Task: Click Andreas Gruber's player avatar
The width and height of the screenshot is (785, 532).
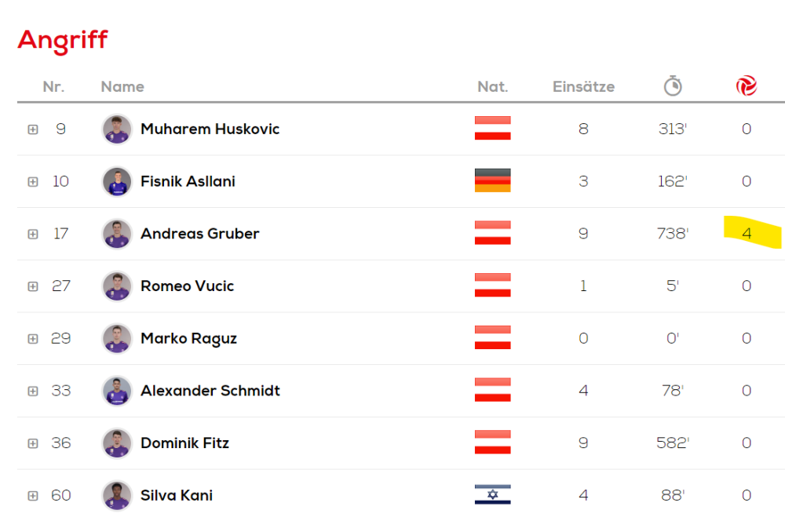Action: [117, 234]
